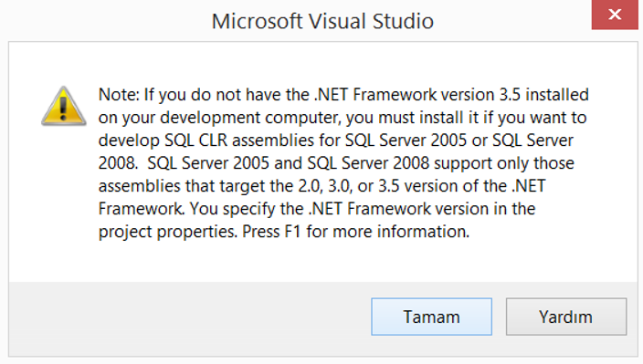Image resolution: width=643 pixels, height=364 pixels.
Task: Click the empty title bar area left of title
Action: point(104,20)
